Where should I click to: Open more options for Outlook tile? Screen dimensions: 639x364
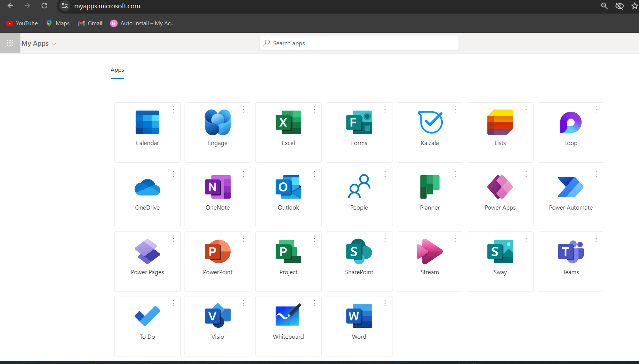click(x=315, y=174)
